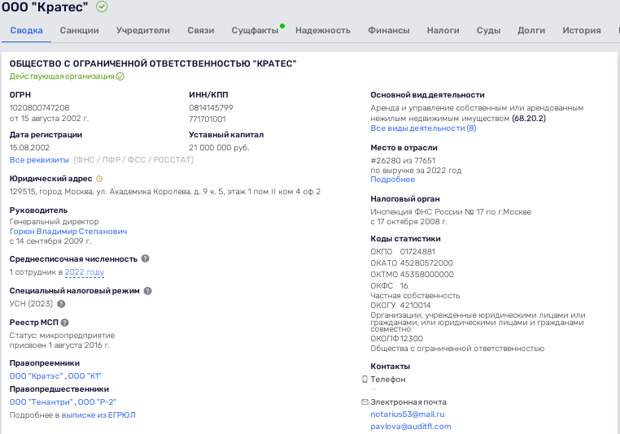The image size is (620, 434).
Task: Click the warning icon beside Юридический адрес
Action: pyautogui.click(x=99, y=179)
